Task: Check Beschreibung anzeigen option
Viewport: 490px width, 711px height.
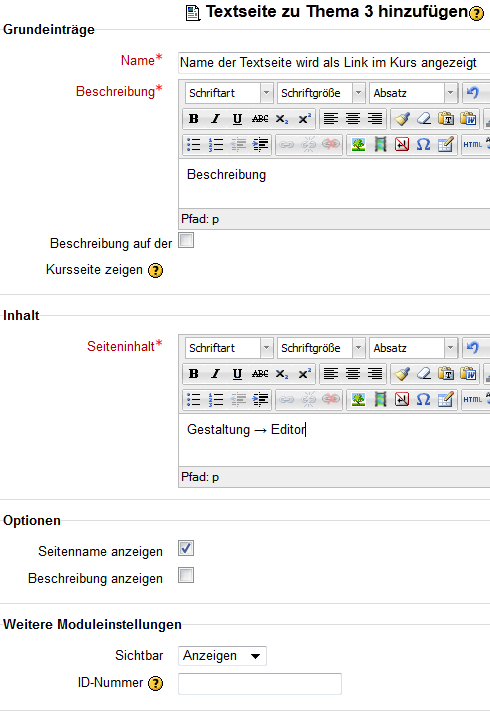Action: [x=186, y=575]
